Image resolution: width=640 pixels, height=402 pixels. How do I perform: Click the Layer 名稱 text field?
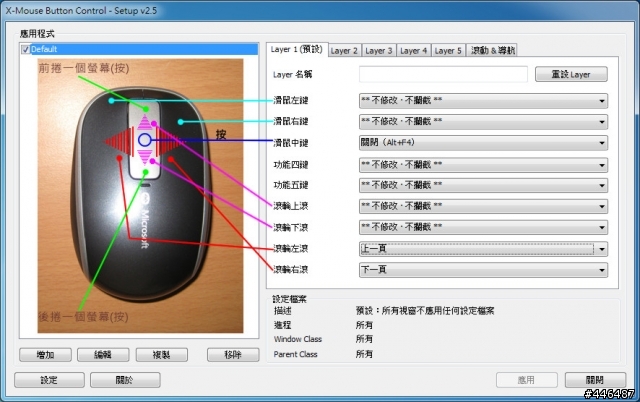coord(443,74)
